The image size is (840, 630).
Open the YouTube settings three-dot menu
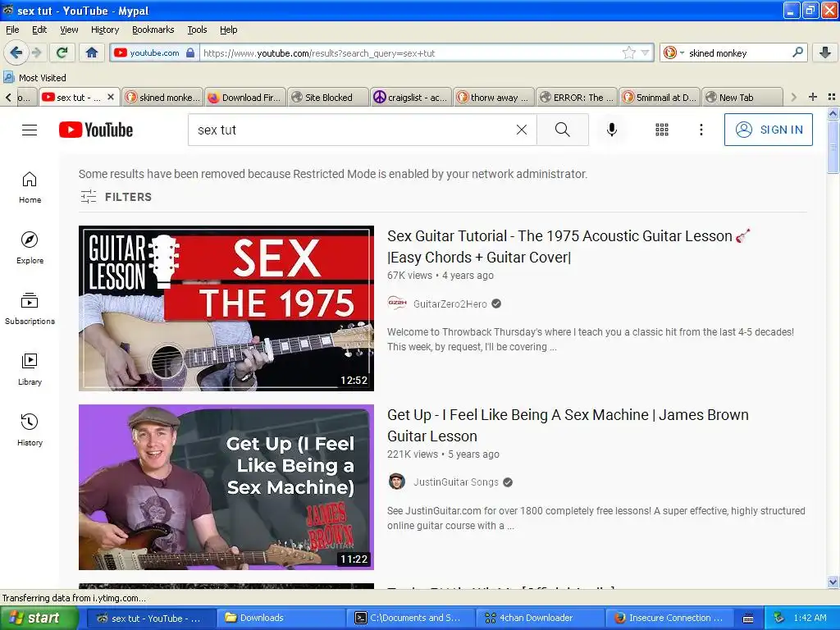tap(701, 130)
